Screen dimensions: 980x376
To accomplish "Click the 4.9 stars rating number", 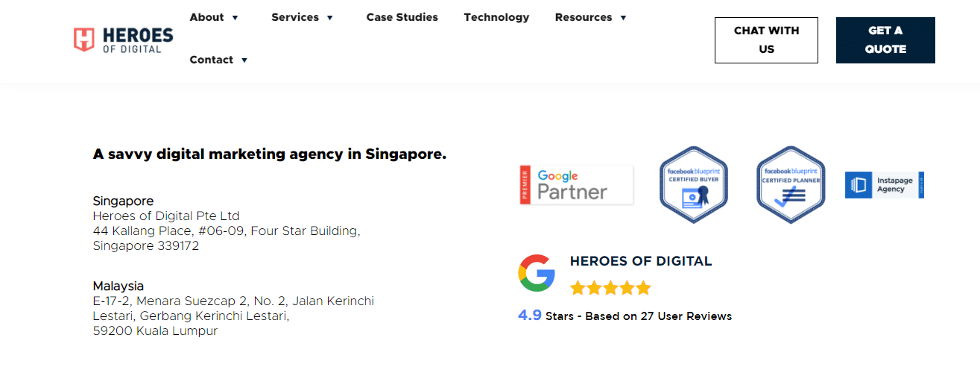I will click(530, 315).
